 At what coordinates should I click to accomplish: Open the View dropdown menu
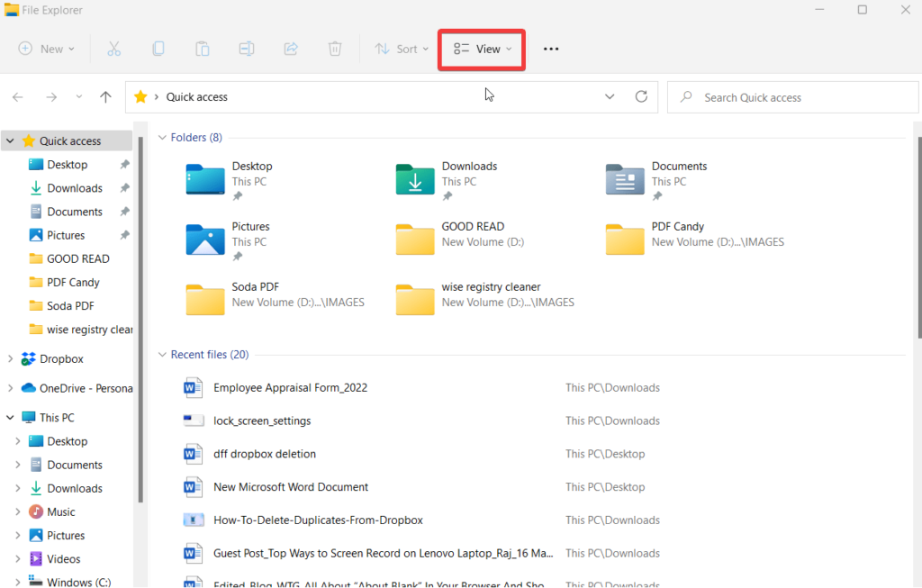(483, 49)
